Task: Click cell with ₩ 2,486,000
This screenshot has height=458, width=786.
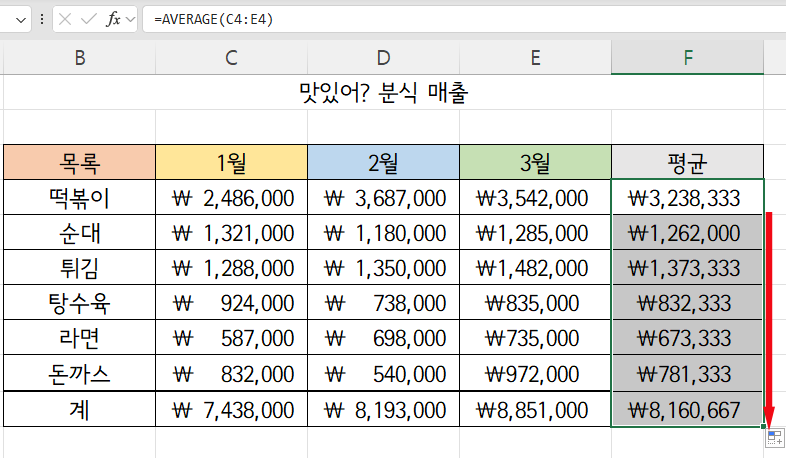Action: click(x=231, y=197)
